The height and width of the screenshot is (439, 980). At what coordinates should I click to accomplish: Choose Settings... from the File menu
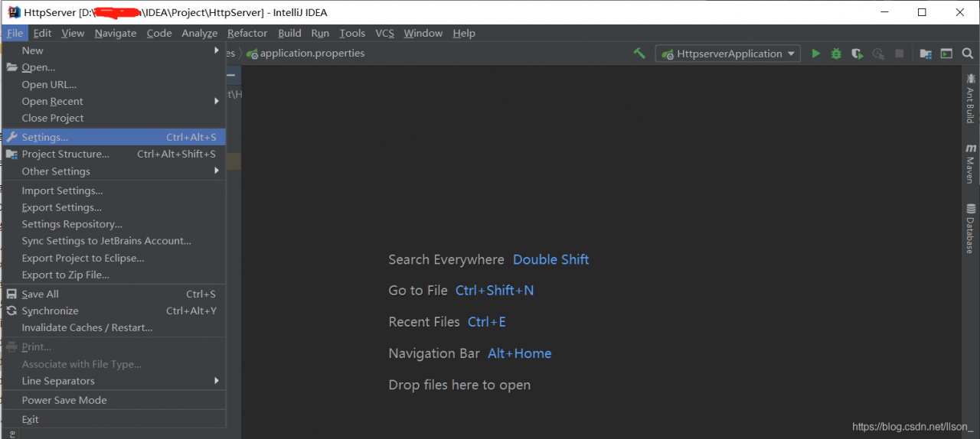pyautogui.click(x=113, y=137)
